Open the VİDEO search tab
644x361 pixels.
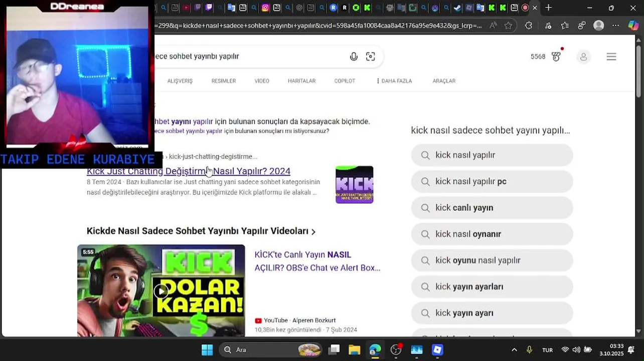262,81
